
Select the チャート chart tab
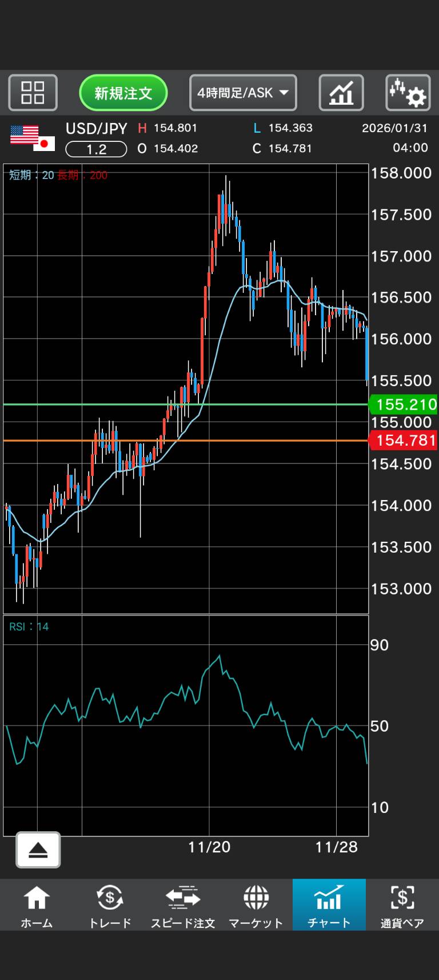pos(329,905)
